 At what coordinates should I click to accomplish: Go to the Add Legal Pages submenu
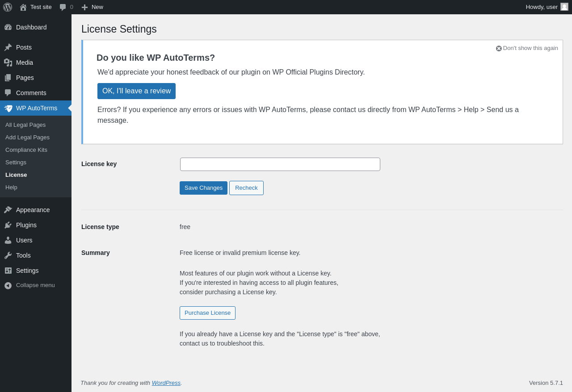pos(27,138)
